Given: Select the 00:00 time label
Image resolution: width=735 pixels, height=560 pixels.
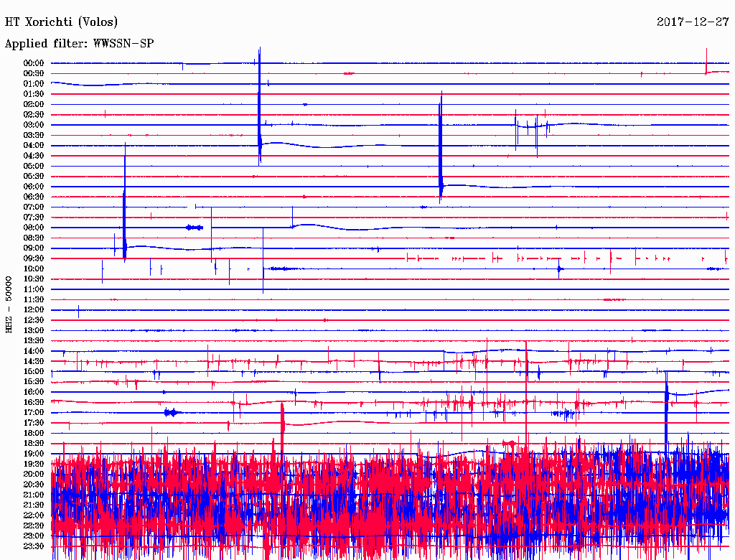Looking at the screenshot, I should tap(34, 63).
